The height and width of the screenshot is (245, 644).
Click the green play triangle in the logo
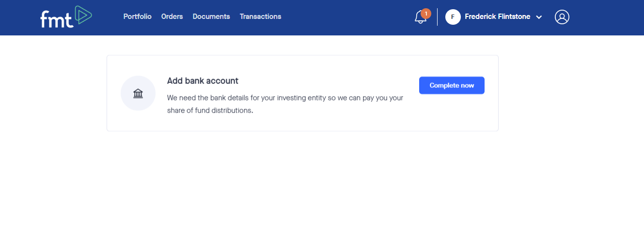(x=83, y=15)
